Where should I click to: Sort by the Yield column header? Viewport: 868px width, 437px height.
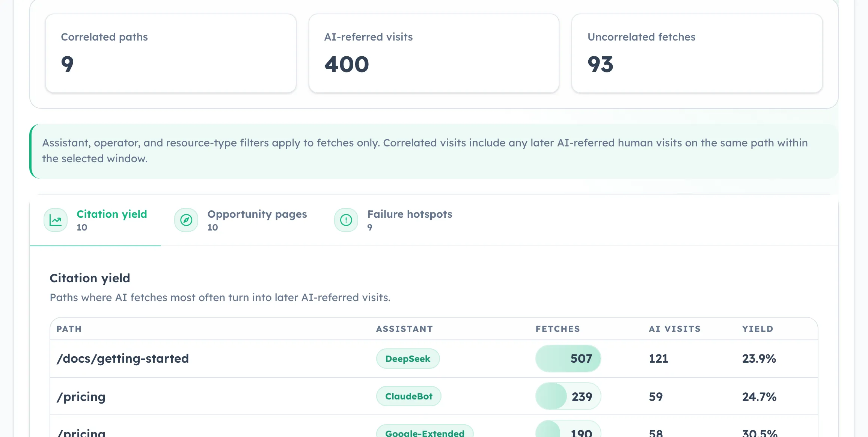tap(758, 329)
